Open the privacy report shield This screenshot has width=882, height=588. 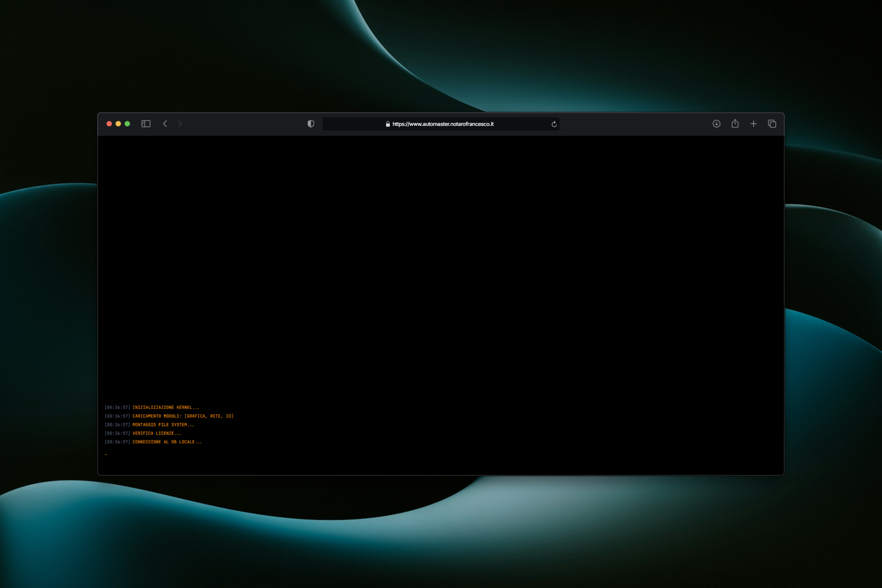311,124
